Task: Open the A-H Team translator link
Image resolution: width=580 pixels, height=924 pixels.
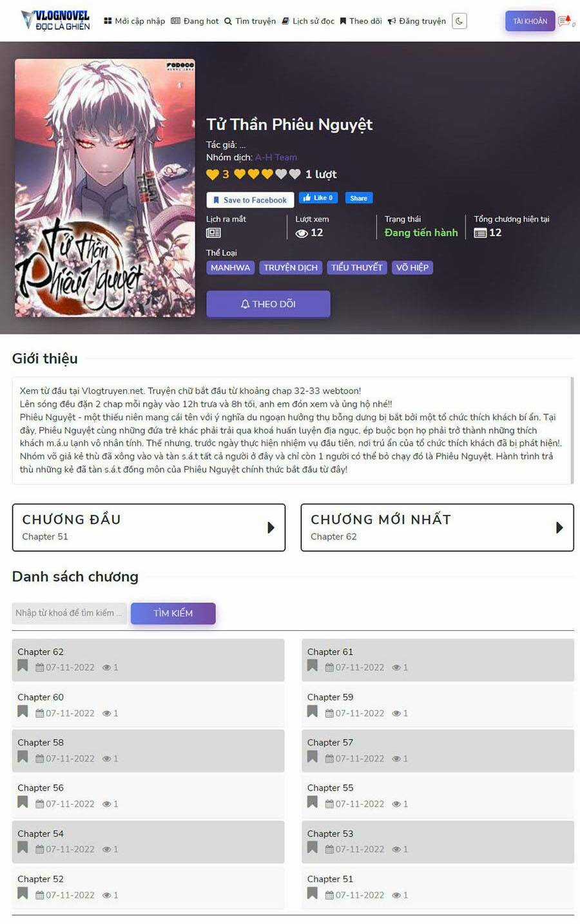Action: [x=276, y=157]
